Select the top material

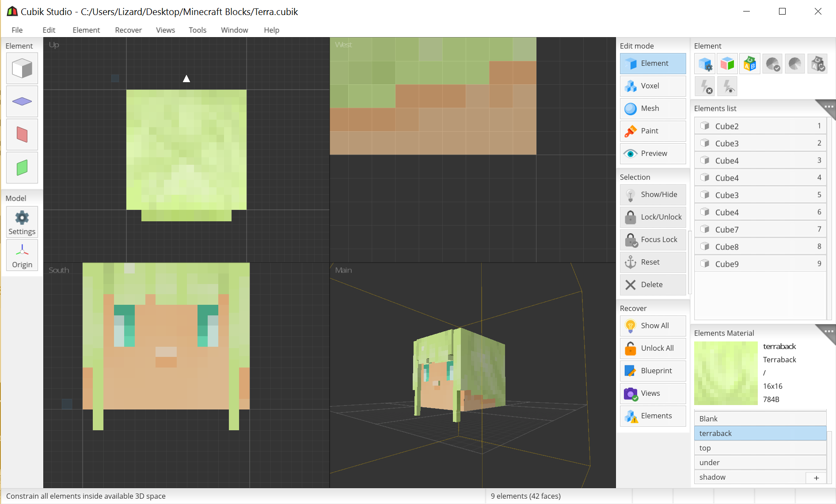point(760,447)
